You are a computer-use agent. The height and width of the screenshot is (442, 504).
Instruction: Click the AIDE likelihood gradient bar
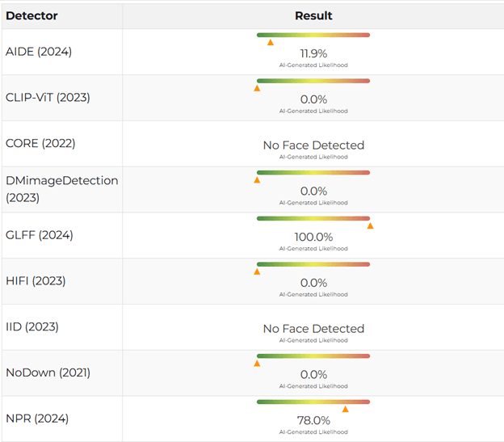313,35
